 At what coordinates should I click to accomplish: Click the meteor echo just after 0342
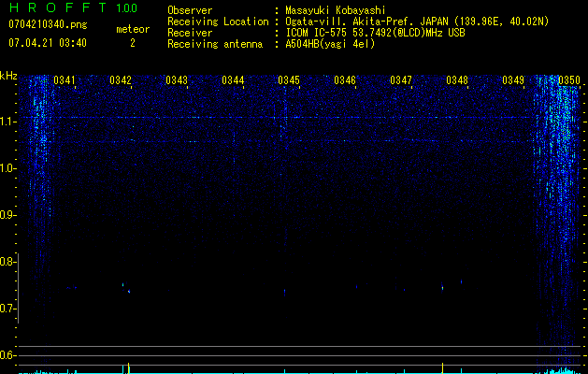pos(129,291)
